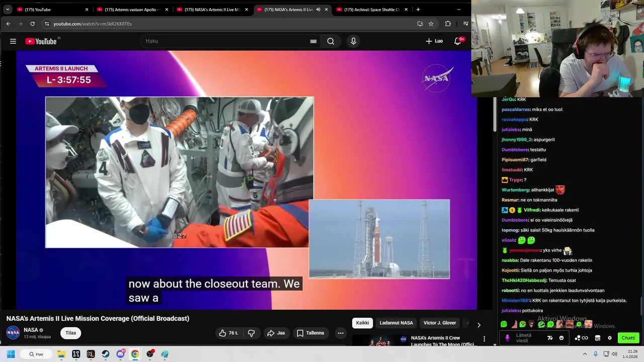Reload the page with the refresh icon

(x=32, y=24)
